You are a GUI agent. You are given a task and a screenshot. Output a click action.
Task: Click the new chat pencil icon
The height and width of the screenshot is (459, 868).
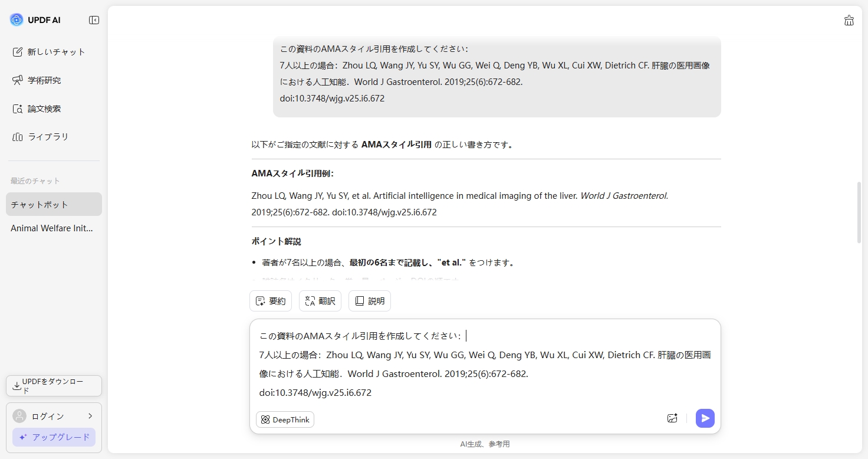(18, 52)
